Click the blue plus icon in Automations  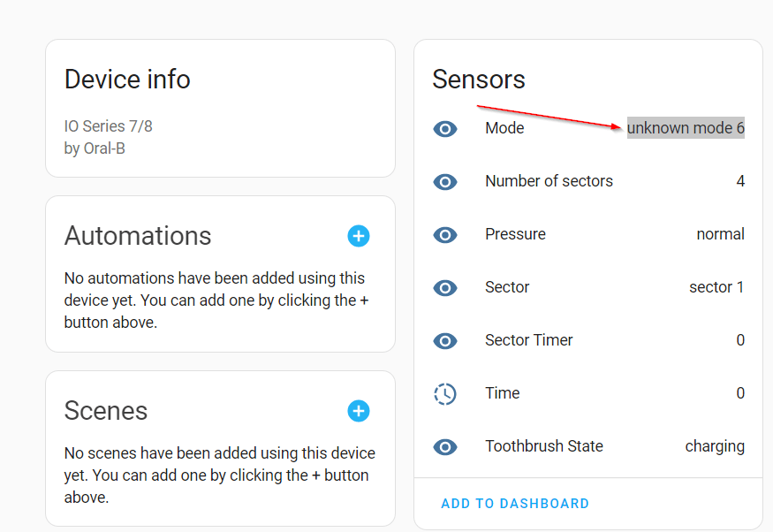point(358,236)
